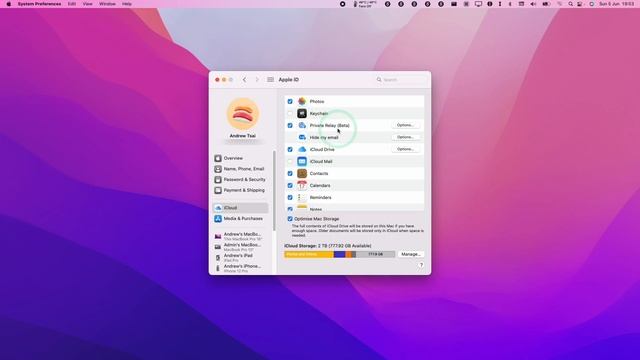Open the Help menu
Screen dimensions: 640x360
tap(127, 4)
